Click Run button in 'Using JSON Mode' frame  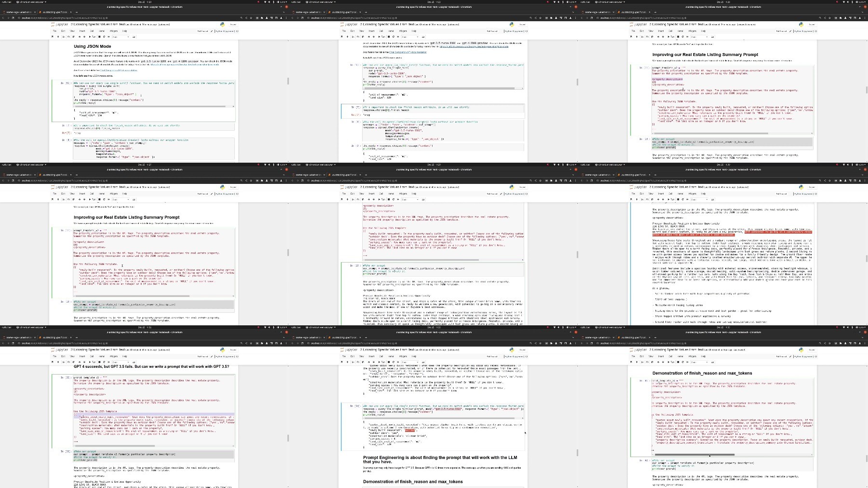click(92, 37)
